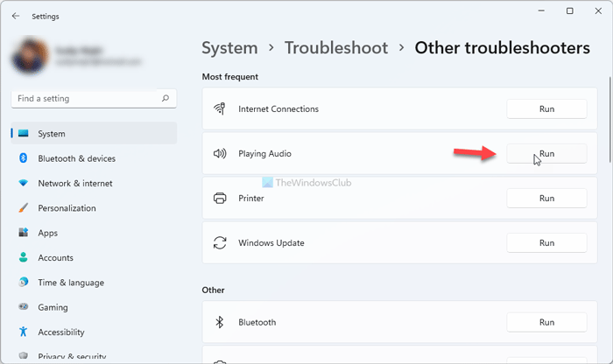
Task: Run the Internet Connections troubleshooter
Action: point(546,109)
